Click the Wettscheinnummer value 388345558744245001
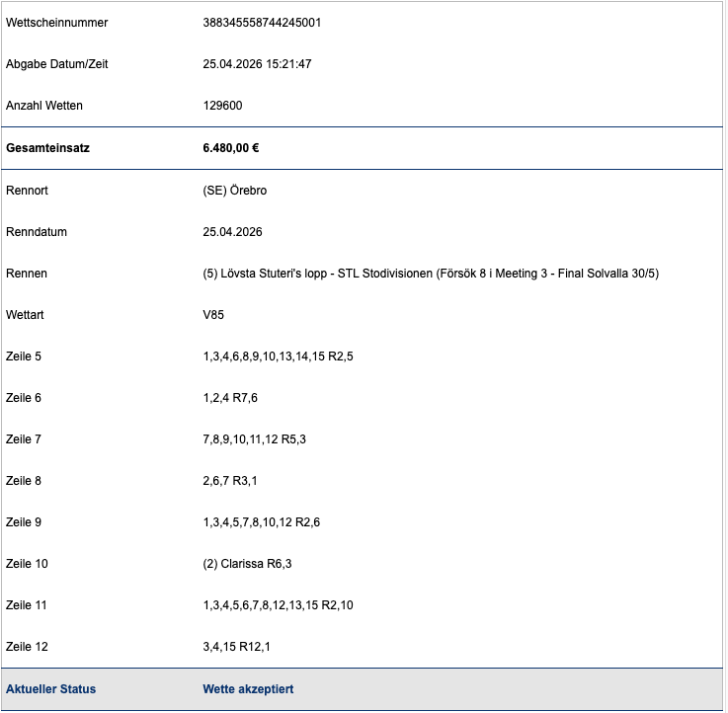 coord(262,23)
